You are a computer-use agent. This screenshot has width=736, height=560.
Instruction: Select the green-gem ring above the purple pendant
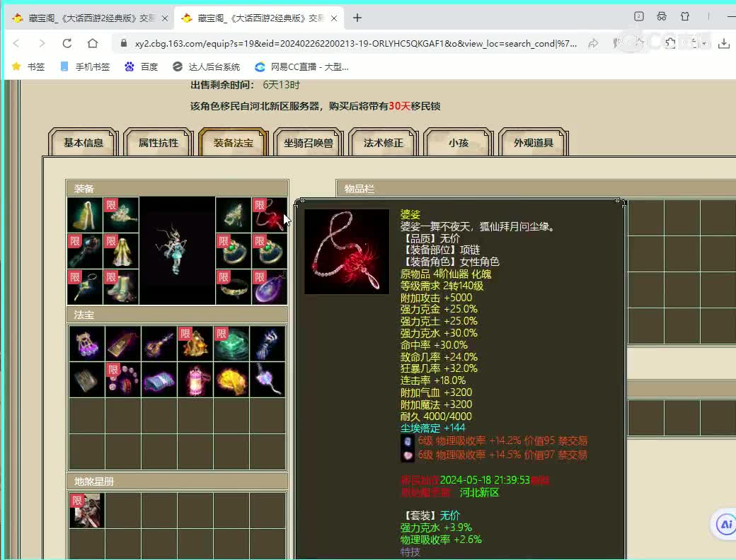coord(270,251)
